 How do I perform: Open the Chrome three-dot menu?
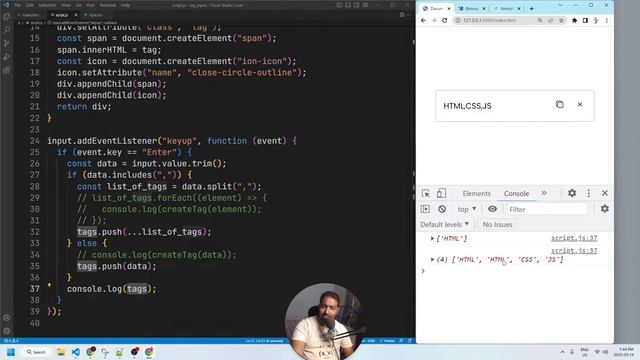coord(607,20)
